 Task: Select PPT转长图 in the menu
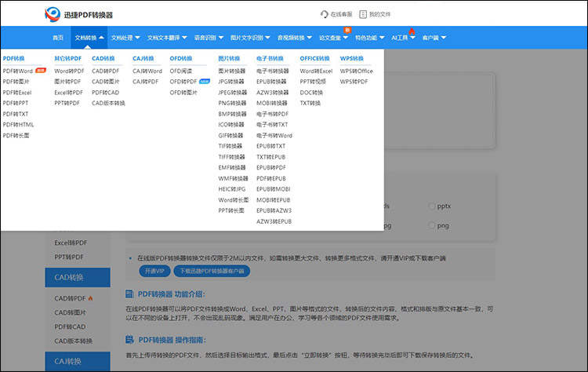(231, 210)
